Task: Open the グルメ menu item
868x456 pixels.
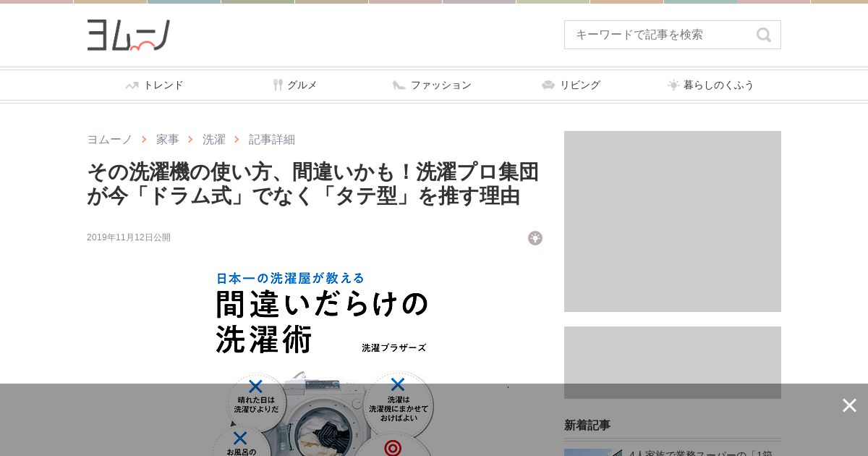Action: (295, 85)
